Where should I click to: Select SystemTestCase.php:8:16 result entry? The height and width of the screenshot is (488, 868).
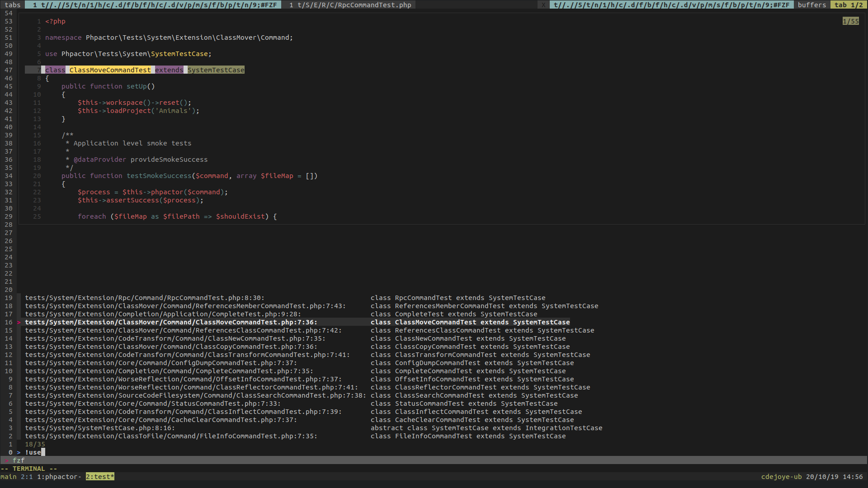click(99, 428)
